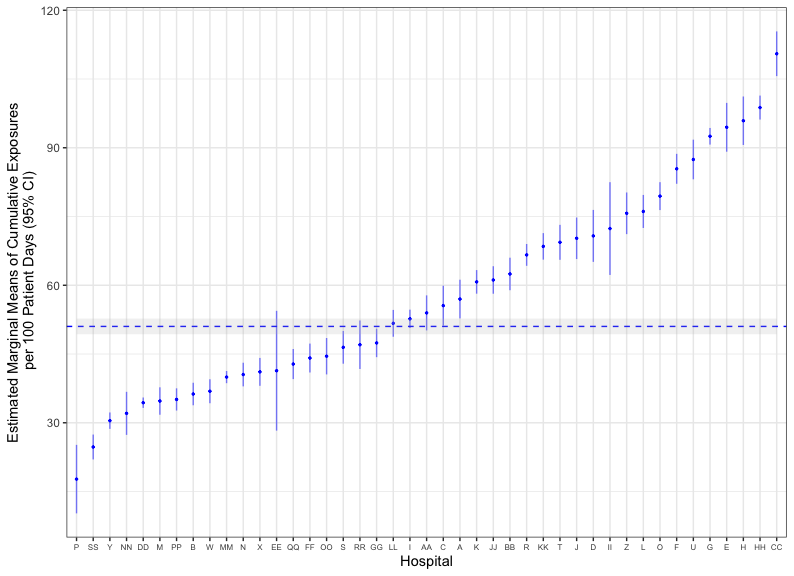
Task: Click hospital label "CC" below the plot
Action: [776, 547]
